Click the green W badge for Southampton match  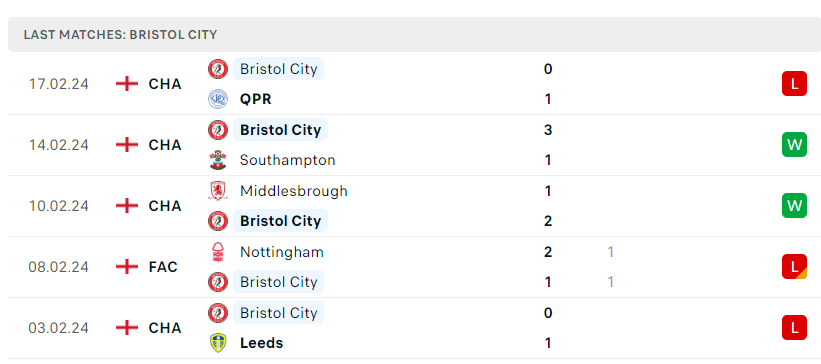pyautogui.click(x=794, y=145)
